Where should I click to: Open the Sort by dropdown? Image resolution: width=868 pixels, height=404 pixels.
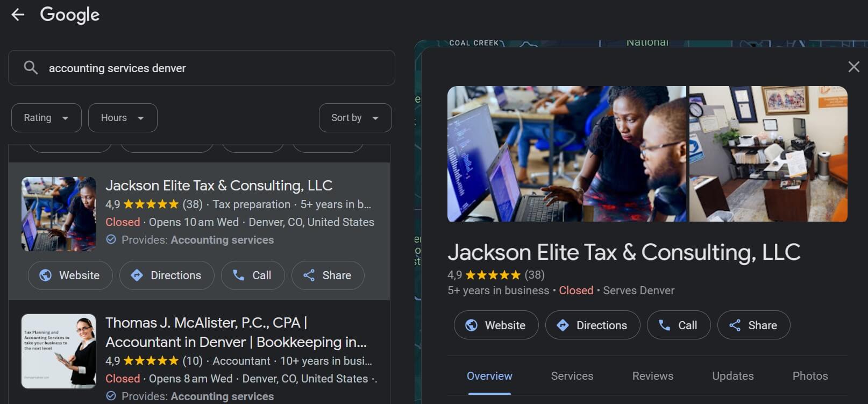(x=355, y=118)
